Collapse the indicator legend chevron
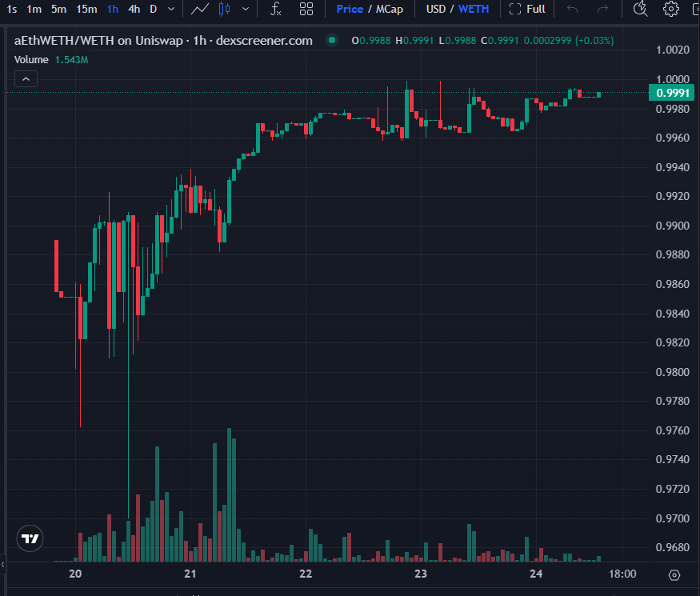This screenshot has height=596, width=700. [26, 79]
